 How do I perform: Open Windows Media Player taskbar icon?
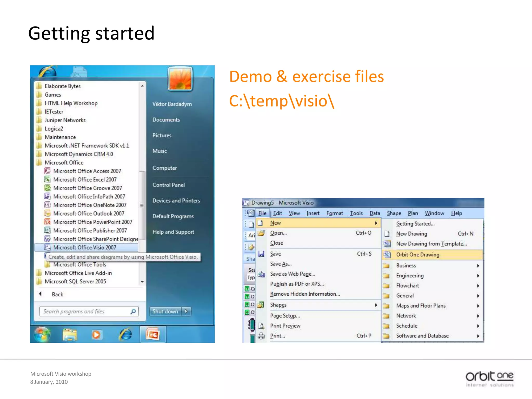(97, 335)
